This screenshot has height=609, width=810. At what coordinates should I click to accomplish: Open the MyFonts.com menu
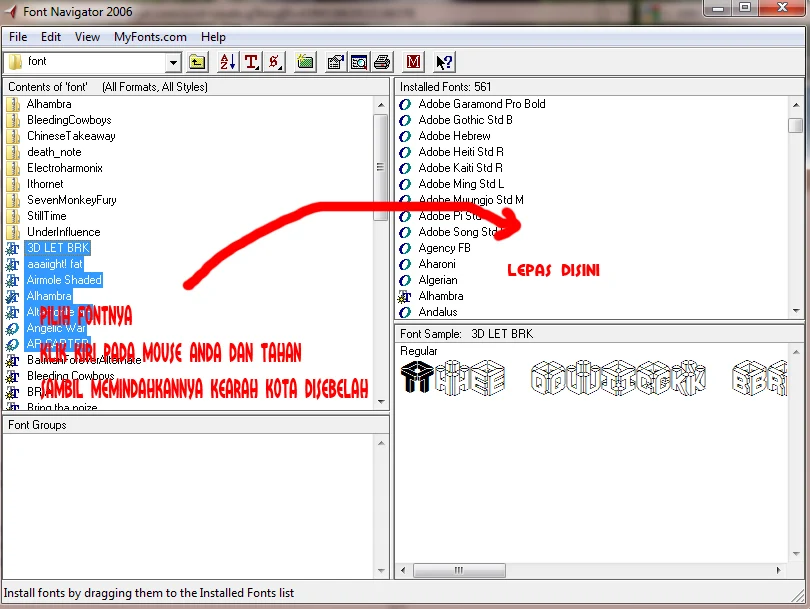pos(150,37)
